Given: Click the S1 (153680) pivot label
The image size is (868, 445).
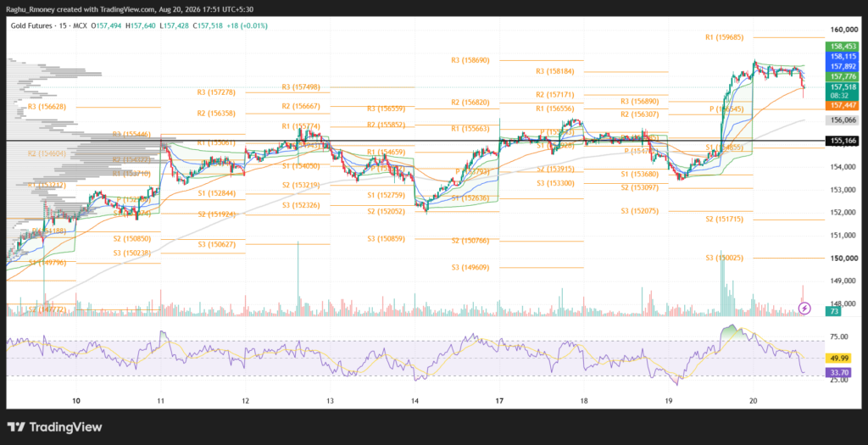Looking at the screenshot, I should pyautogui.click(x=640, y=174).
